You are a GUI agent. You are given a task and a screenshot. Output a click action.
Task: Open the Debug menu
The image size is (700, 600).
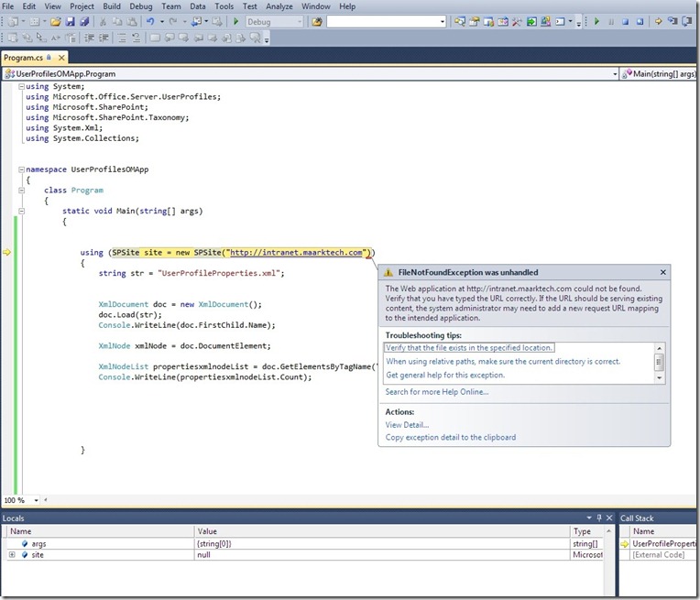(141, 6)
